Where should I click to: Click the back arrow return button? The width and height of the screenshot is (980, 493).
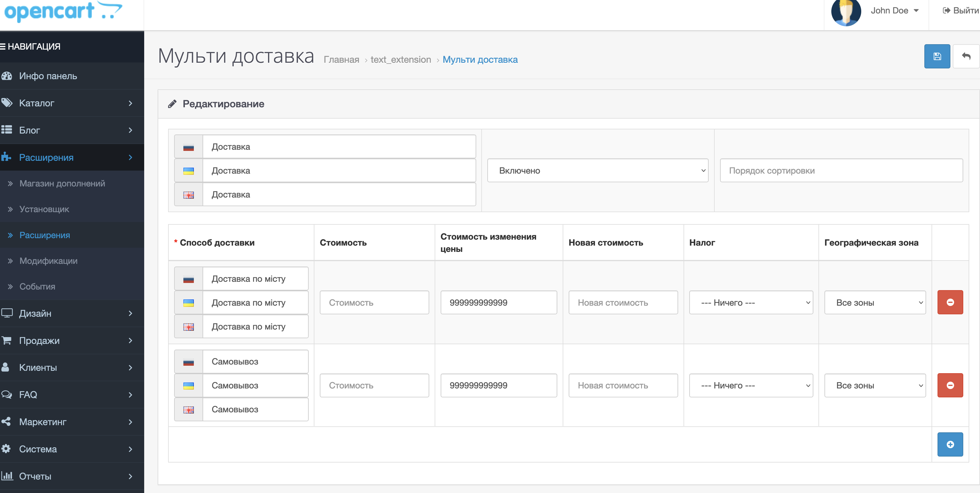click(x=966, y=57)
